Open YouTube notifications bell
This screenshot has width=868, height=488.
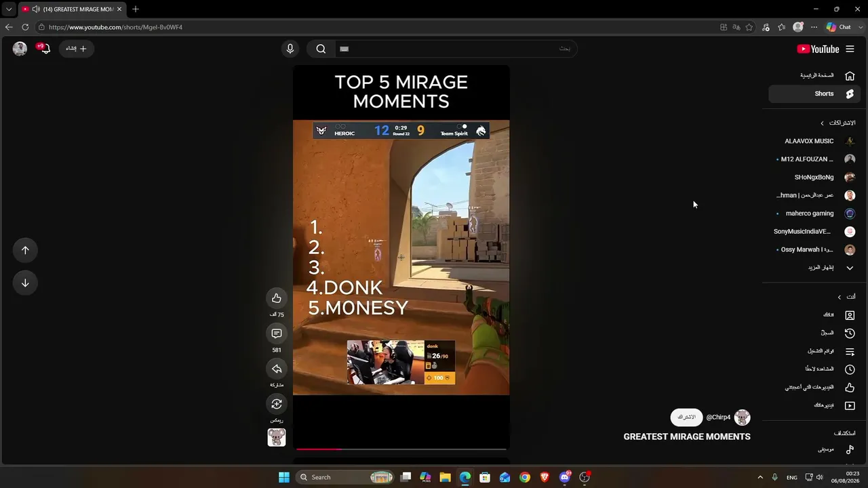(x=44, y=49)
